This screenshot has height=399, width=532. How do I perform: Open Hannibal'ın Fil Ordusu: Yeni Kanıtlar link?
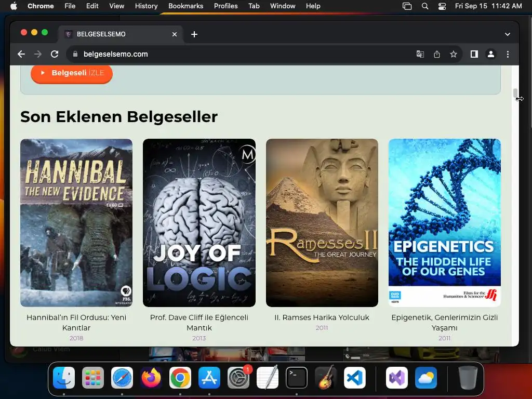point(76,322)
